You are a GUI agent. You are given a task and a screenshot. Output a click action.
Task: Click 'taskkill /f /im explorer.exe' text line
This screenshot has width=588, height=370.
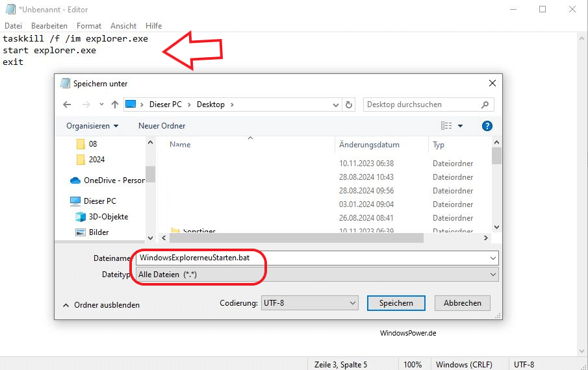(x=75, y=38)
